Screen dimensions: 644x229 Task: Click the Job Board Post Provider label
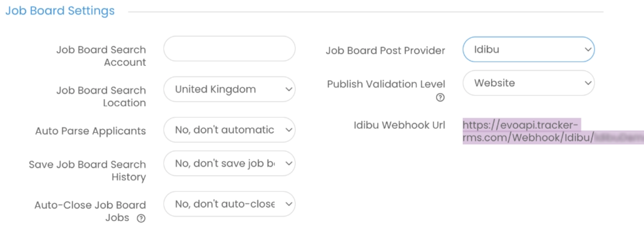pyautogui.click(x=385, y=50)
